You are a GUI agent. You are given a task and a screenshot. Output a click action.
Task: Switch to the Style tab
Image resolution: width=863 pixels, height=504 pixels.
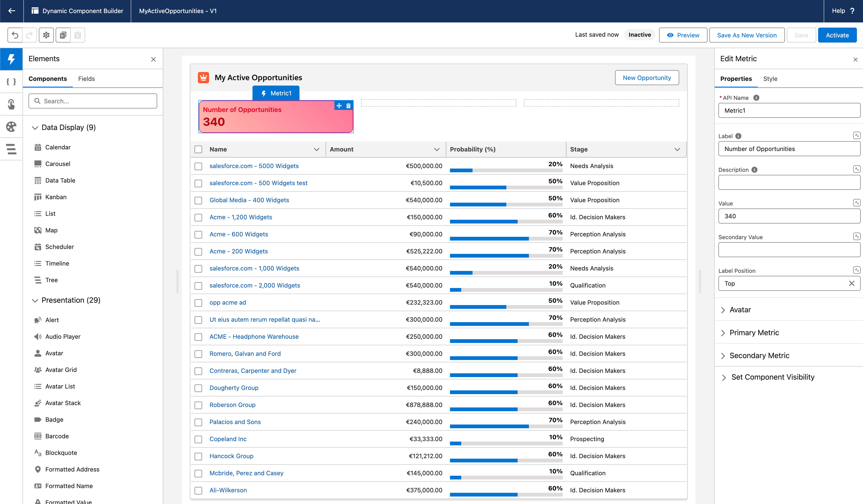tap(770, 79)
